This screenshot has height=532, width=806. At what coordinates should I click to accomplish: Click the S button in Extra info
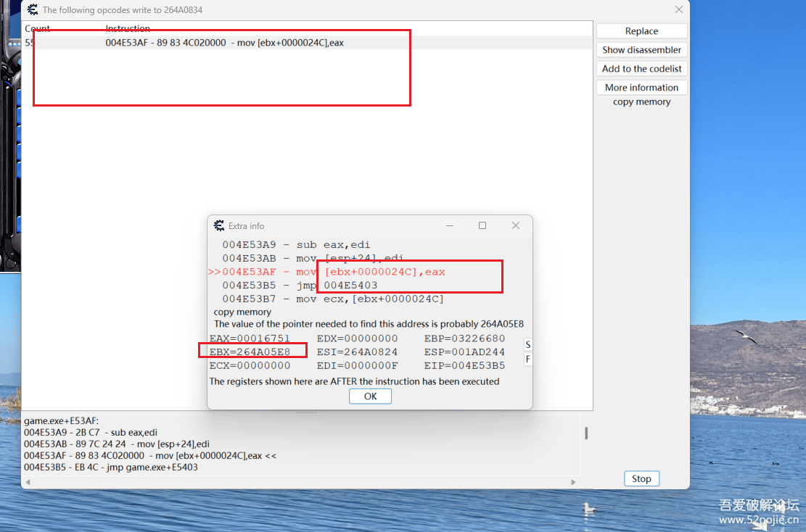[528, 344]
